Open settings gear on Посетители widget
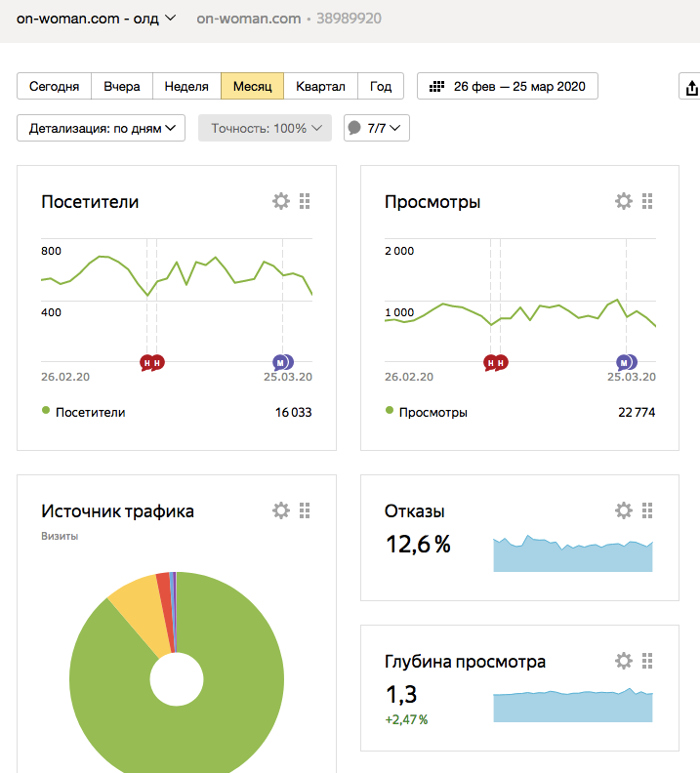Image resolution: width=700 pixels, height=773 pixels. (x=281, y=202)
